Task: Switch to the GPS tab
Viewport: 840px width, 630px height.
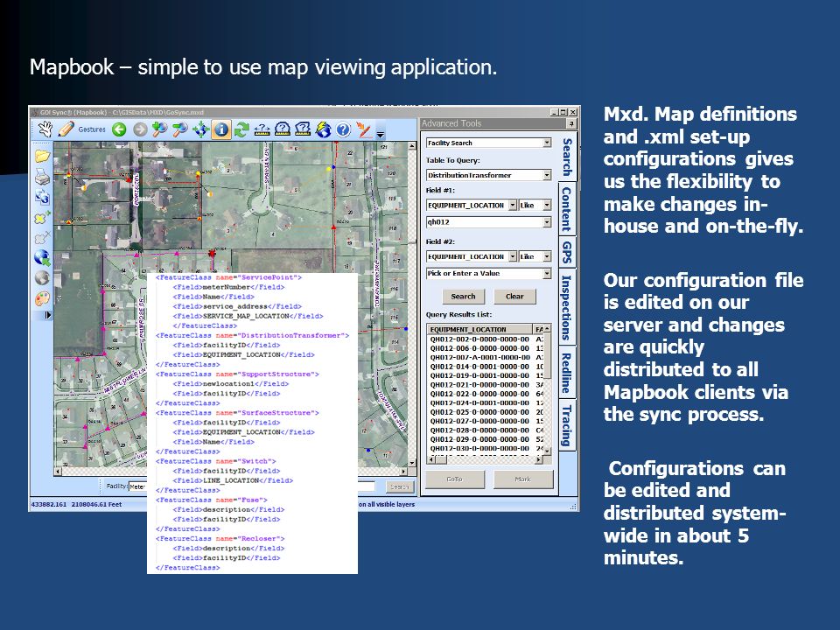Action: [x=567, y=252]
